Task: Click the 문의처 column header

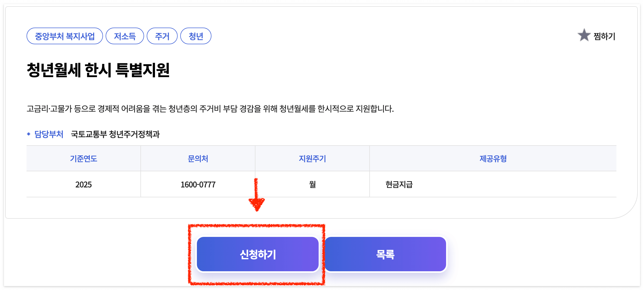Action: coord(198,158)
